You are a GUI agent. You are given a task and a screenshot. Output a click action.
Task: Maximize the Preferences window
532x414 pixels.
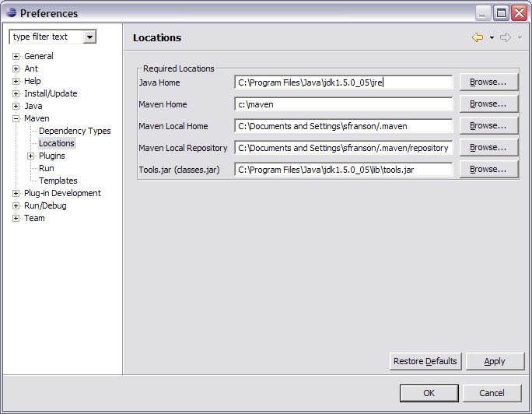pos(501,13)
